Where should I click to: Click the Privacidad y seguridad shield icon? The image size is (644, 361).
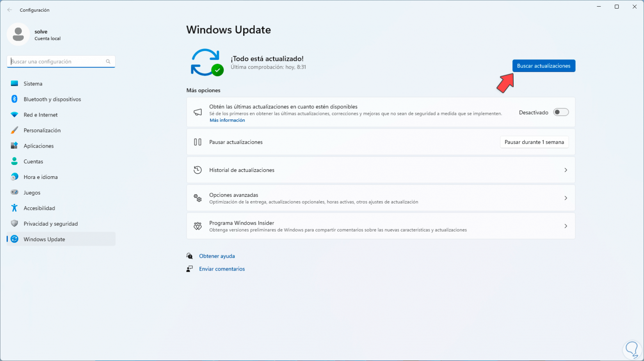tap(14, 224)
